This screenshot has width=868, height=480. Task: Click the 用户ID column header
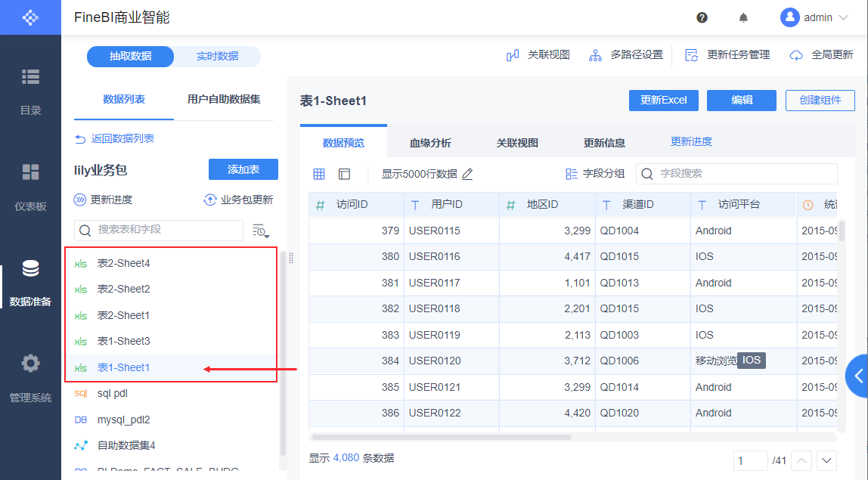click(451, 205)
